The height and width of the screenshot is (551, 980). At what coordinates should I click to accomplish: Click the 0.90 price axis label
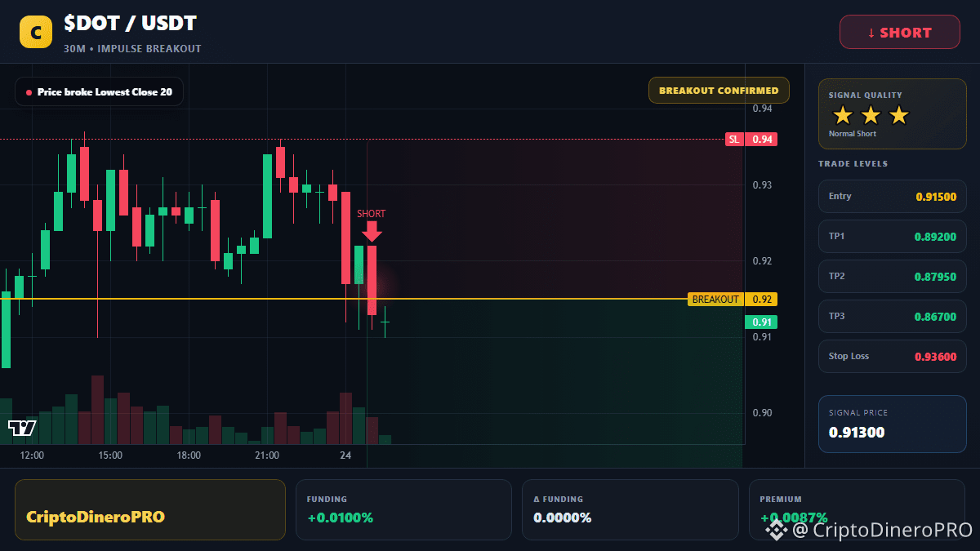click(762, 413)
